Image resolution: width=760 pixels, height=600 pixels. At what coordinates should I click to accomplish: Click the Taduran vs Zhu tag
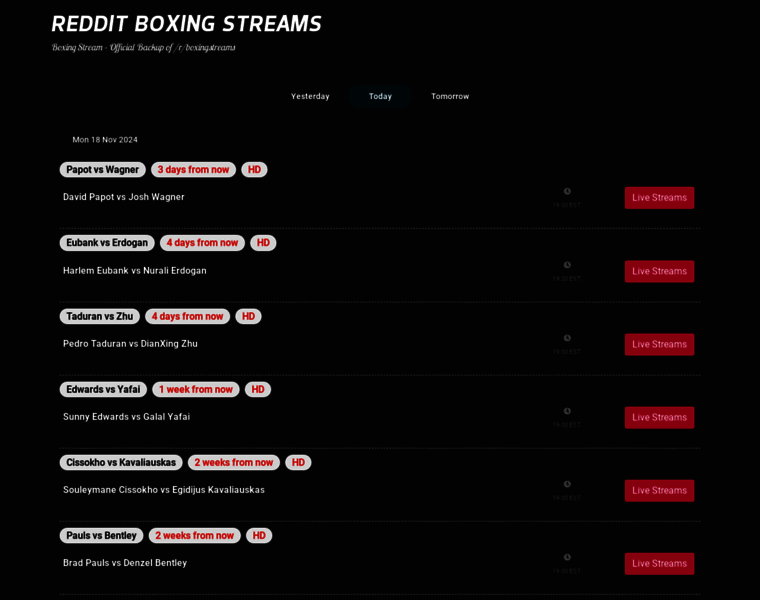click(x=99, y=316)
